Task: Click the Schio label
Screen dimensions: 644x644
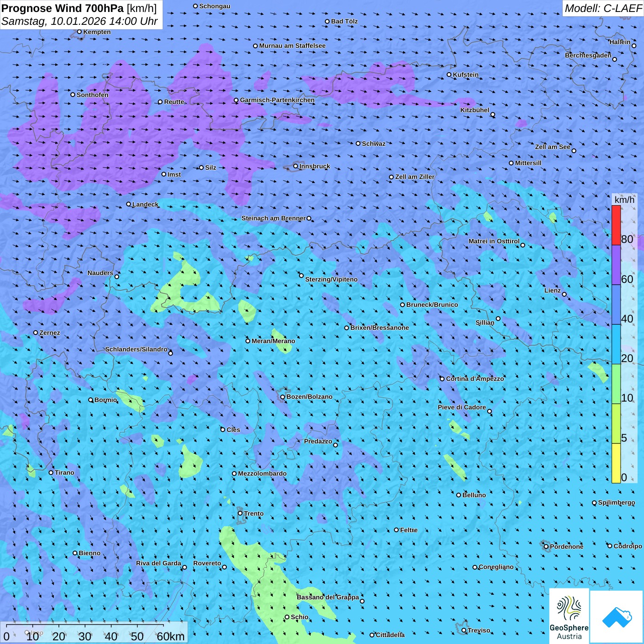Action: click(299, 617)
